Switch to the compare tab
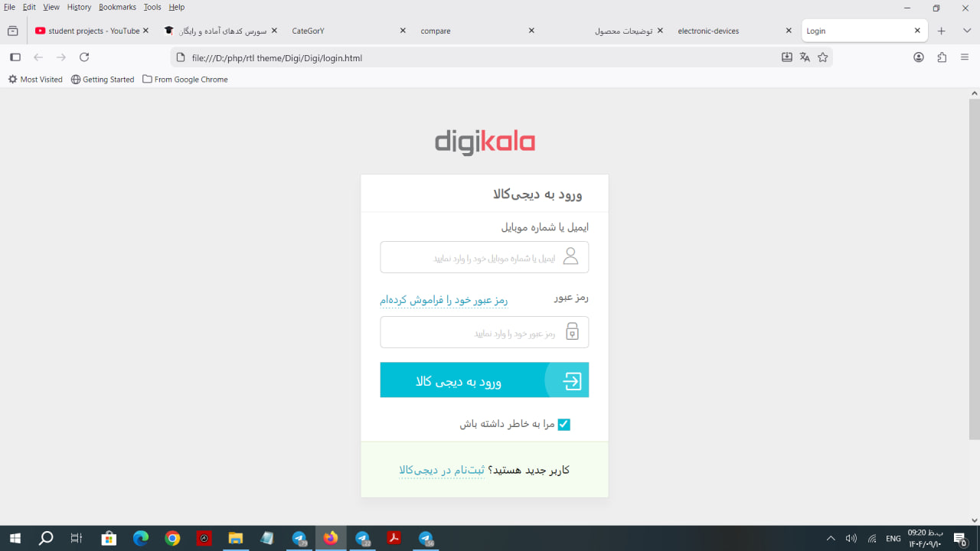This screenshot has width=980, height=551. coord(435,31)
